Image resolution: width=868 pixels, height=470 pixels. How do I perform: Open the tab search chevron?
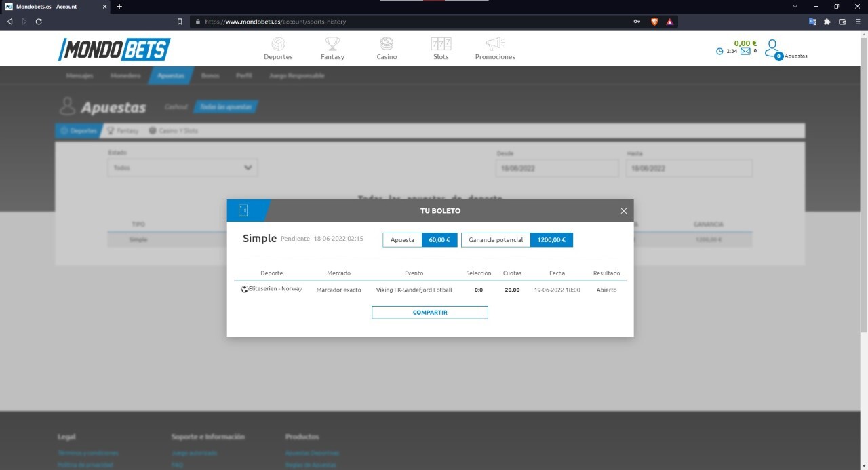tap(795, 6)
